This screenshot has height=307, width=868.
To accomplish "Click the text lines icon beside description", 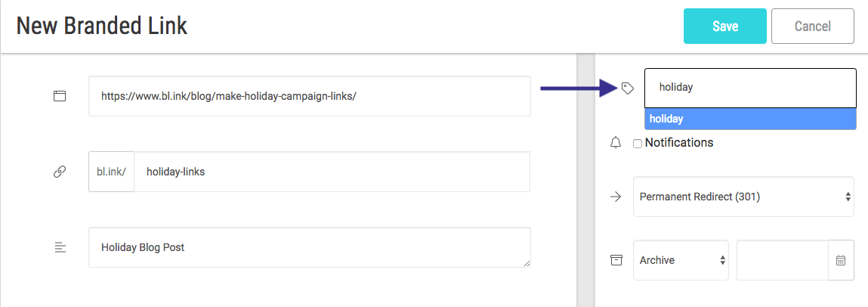I will tap(60, 248).
